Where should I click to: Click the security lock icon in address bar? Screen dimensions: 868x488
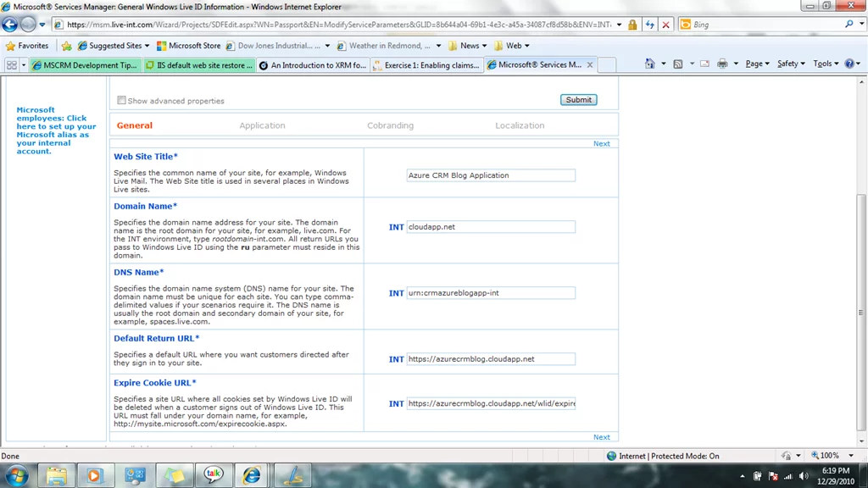click(632, 25)
